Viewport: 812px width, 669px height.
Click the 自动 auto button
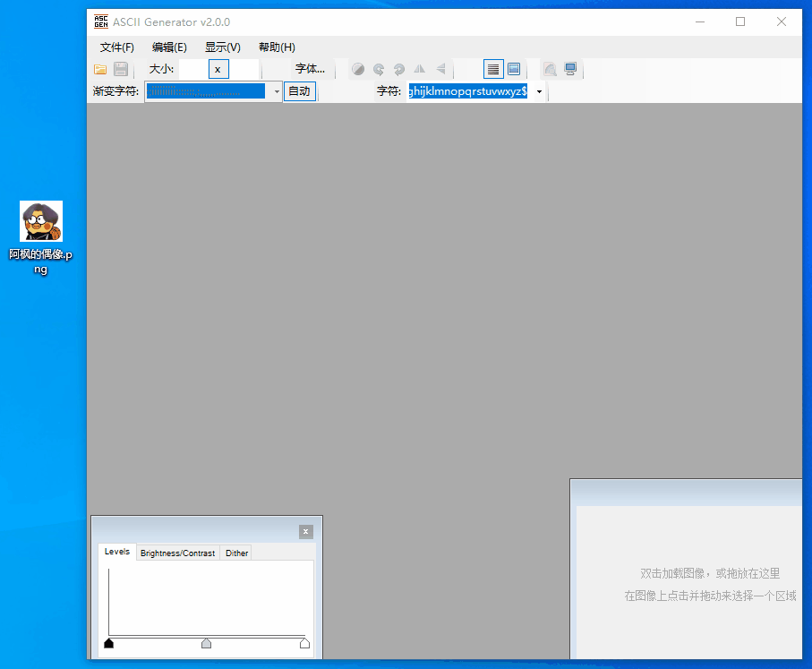click(299, 91)
